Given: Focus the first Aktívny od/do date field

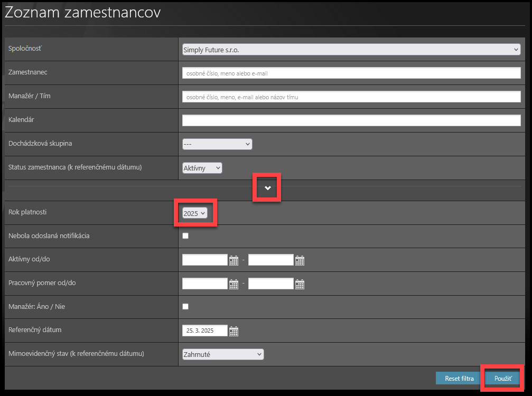Looking at the screenshot, I should [x=204, y=260].
